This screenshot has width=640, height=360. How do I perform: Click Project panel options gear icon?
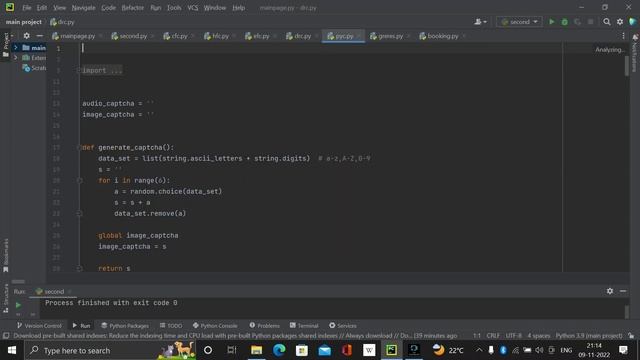tap(27, 36)
